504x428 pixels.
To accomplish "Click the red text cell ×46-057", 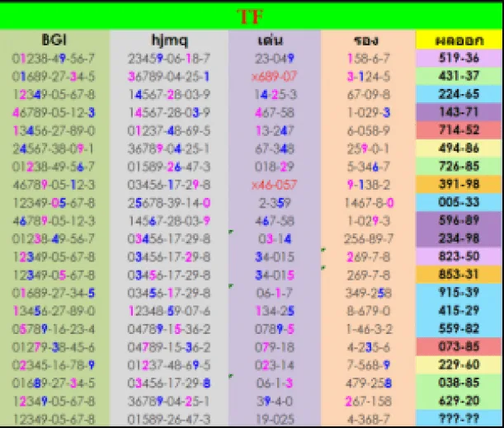I will (x=275, y=185).
